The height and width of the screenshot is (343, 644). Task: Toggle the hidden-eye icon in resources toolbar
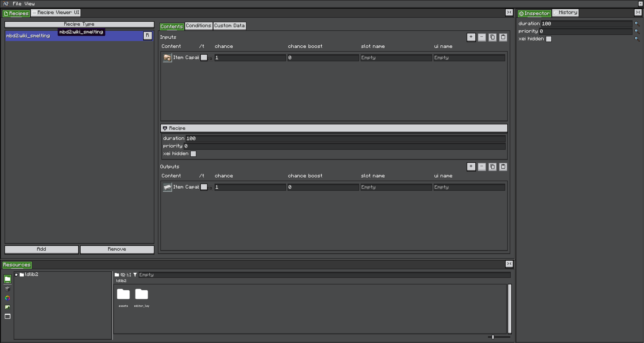[123, 275]
